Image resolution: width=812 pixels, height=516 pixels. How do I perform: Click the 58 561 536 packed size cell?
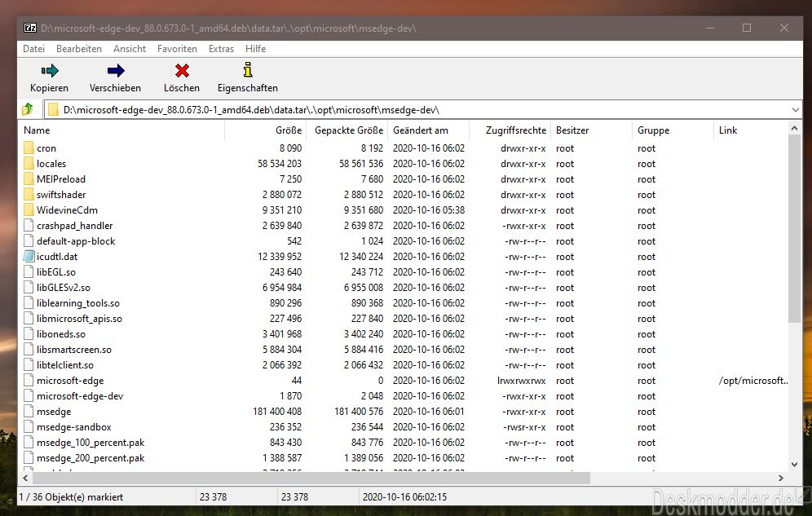click(x=361, y=164)
